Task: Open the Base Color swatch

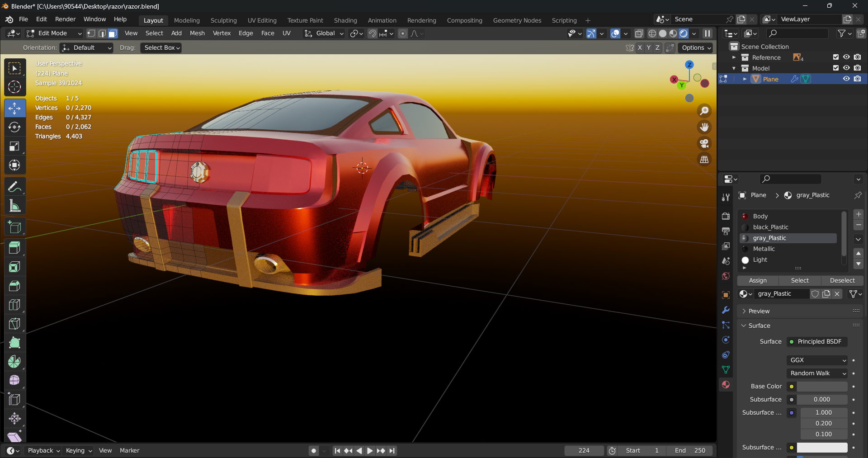Action: pyautogui.click(x=821, y=387)
